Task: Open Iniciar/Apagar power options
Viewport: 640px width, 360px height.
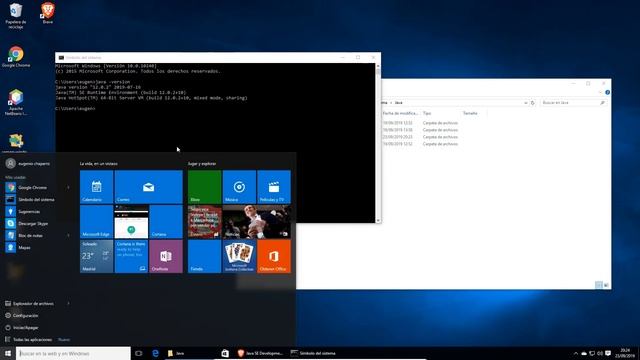Action: [x=25, y=327]
